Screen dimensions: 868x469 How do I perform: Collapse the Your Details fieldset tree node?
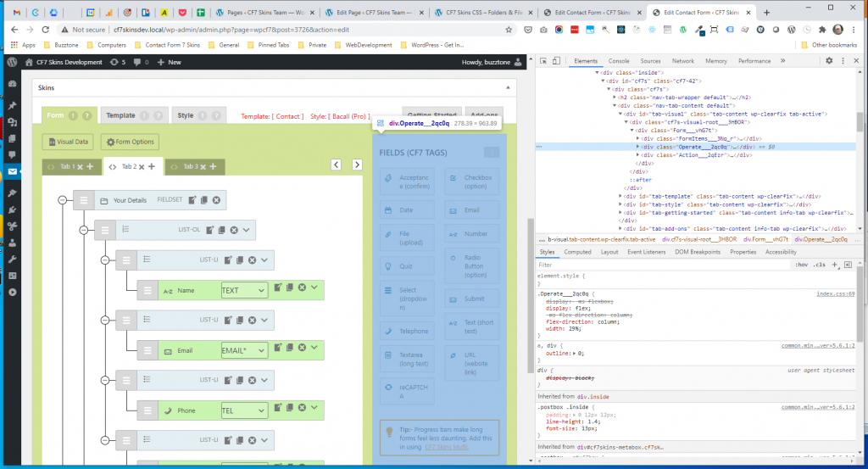(62, 200)
